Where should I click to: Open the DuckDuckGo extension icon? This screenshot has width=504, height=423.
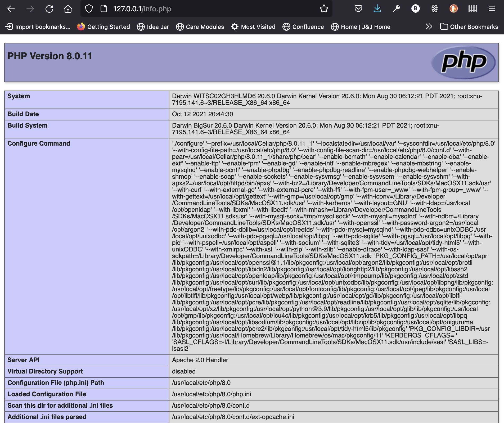[453, 9]
